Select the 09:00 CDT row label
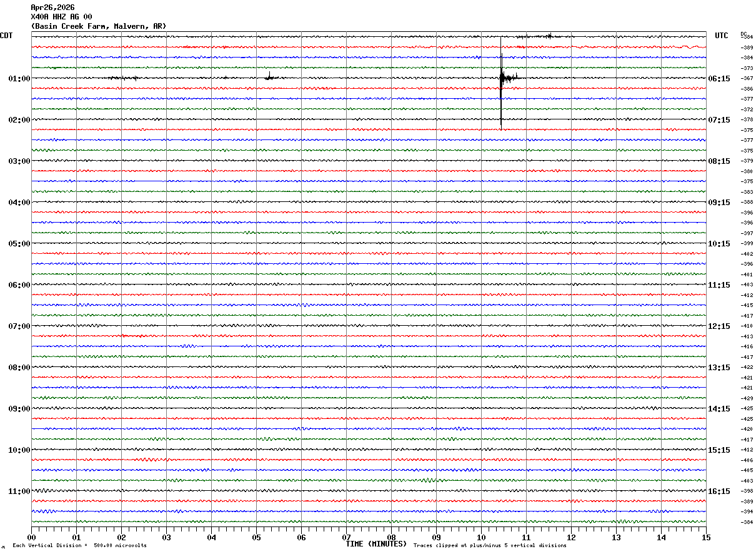 19,408
